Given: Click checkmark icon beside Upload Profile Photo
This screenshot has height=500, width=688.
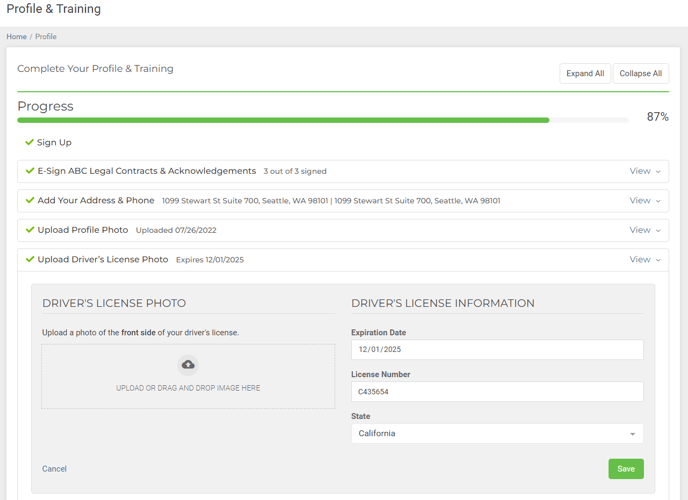Looking at the screenshot, I should tap(29, 230).
